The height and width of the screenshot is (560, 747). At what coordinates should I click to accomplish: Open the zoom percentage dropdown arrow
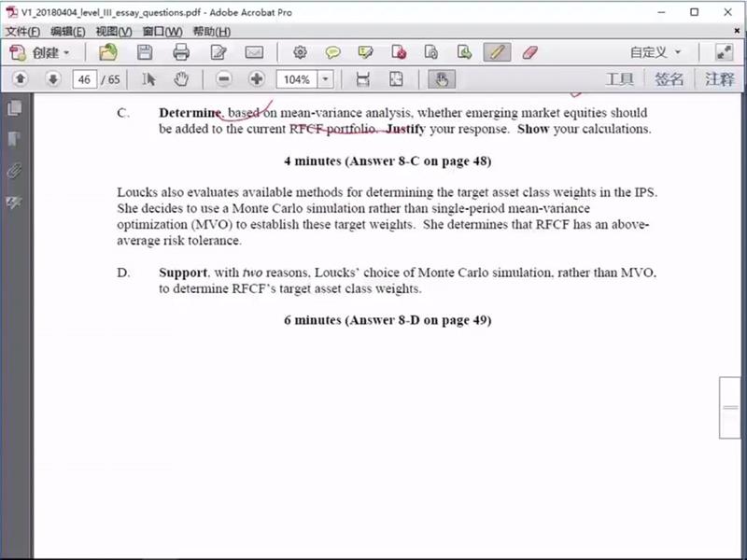point(325,79)
